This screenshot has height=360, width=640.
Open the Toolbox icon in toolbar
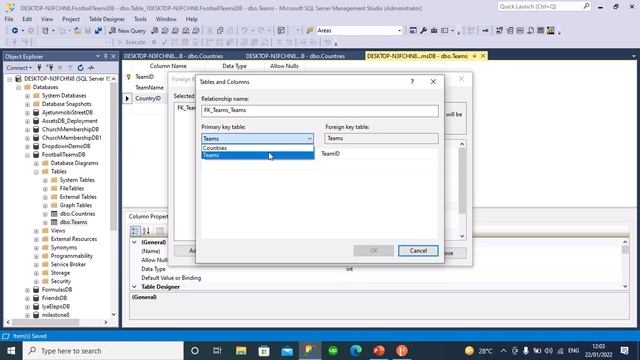pyautogui.click(x=434, y=31)
